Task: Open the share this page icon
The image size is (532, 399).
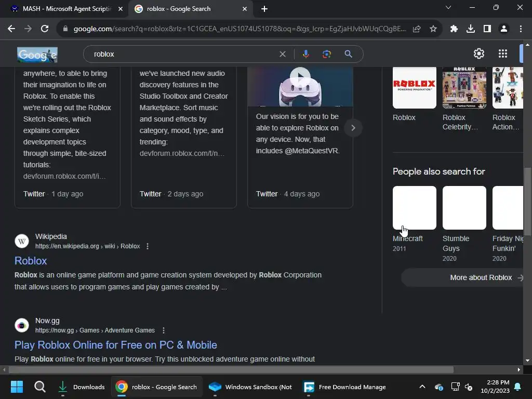Action: 417,29
